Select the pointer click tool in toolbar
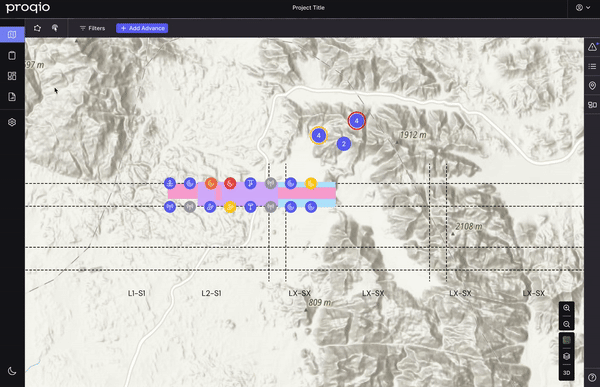600x387 pixels. click(55, 28)
